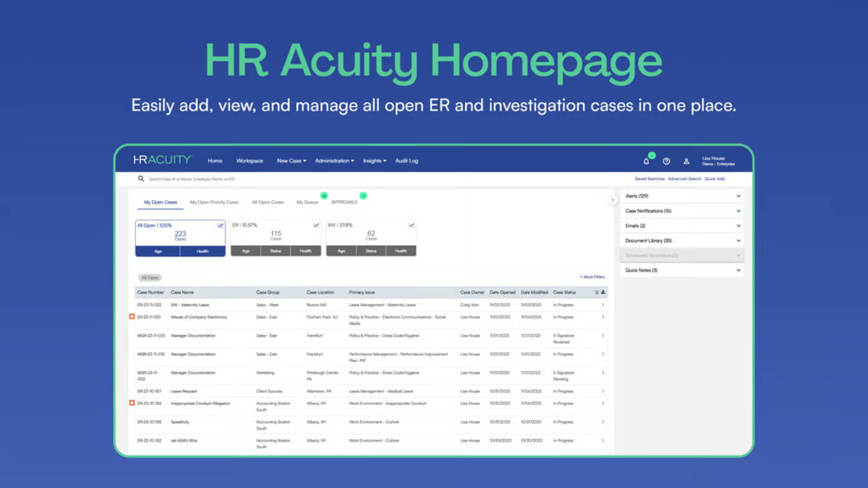The height and width of the screenshot is (488, 868).
Task: Open row actions menu for ER-23-11-022
Action: pyautogui.click(x=603, y=305)
